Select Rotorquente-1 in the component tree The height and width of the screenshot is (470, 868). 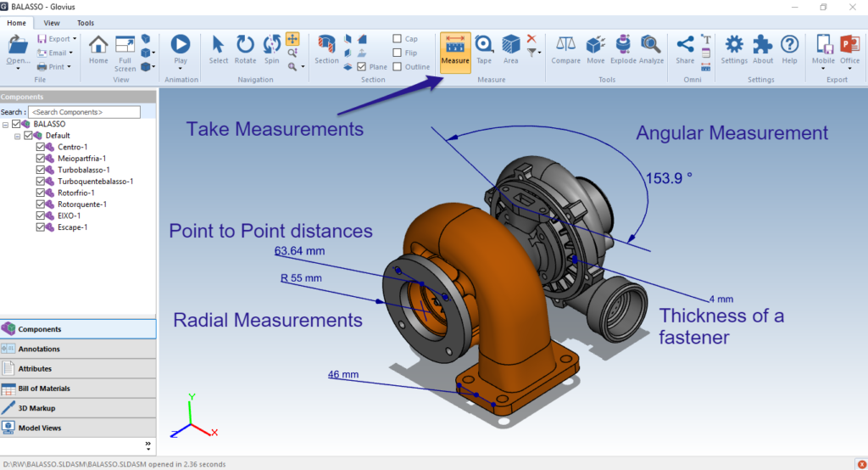[x=82, y=204]
